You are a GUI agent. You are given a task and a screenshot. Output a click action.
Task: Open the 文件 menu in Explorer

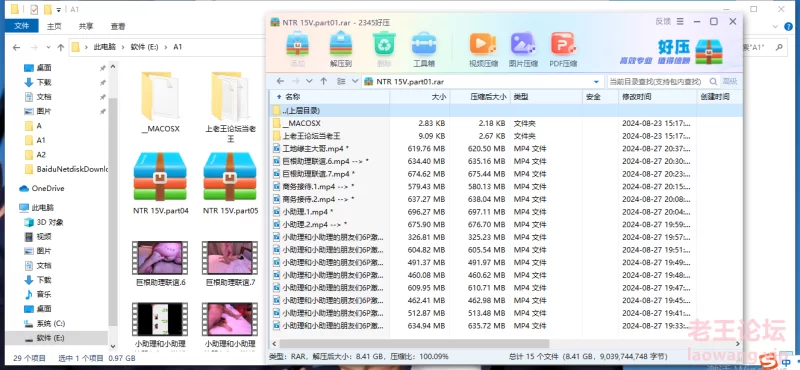(21, 26)
